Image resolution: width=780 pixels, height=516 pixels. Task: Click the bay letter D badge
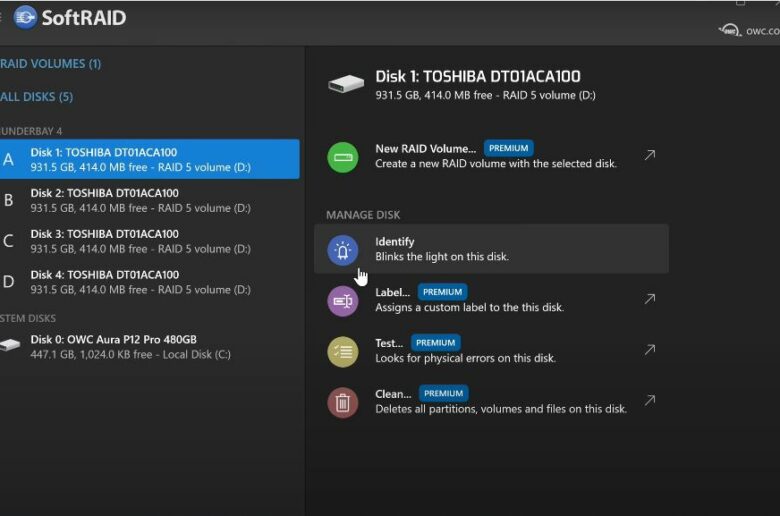(8, 282)
